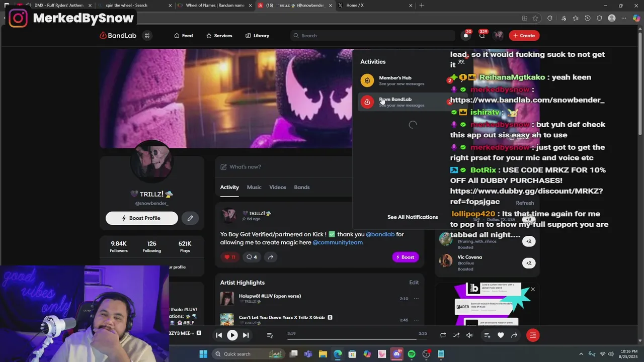This screenshot has height=362, width=644.
Task: Open the Services menu item
Action: [219, 36]
